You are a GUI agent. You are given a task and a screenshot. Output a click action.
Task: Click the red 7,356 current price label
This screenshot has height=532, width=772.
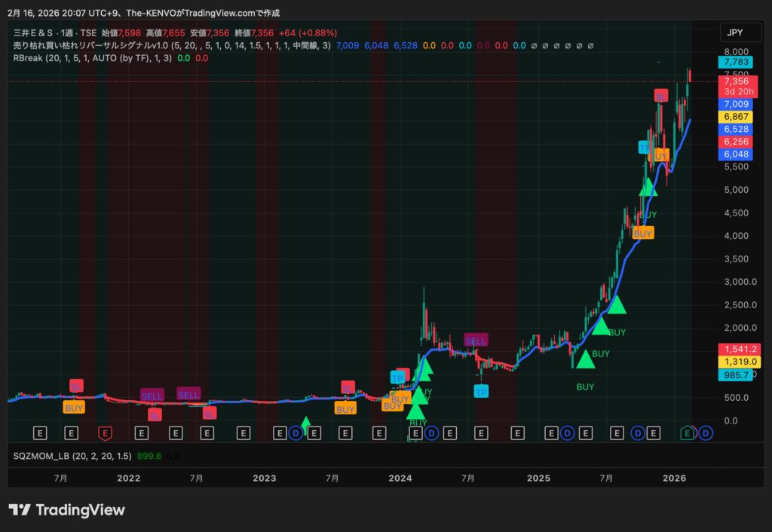pyautogui.click(x=735, y=81)
